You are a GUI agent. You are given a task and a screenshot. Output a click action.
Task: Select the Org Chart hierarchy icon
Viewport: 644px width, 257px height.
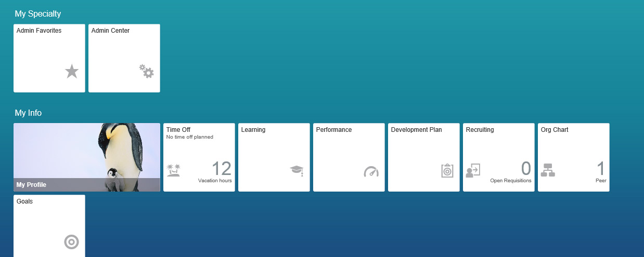click(548, 170)
